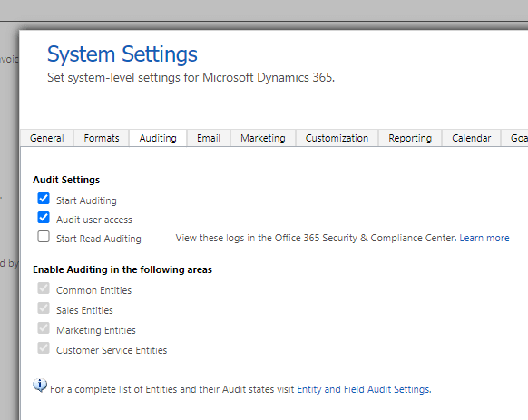Open the partially visible Goals tab
Screen dimensions: 528x420
click(515, 138)
